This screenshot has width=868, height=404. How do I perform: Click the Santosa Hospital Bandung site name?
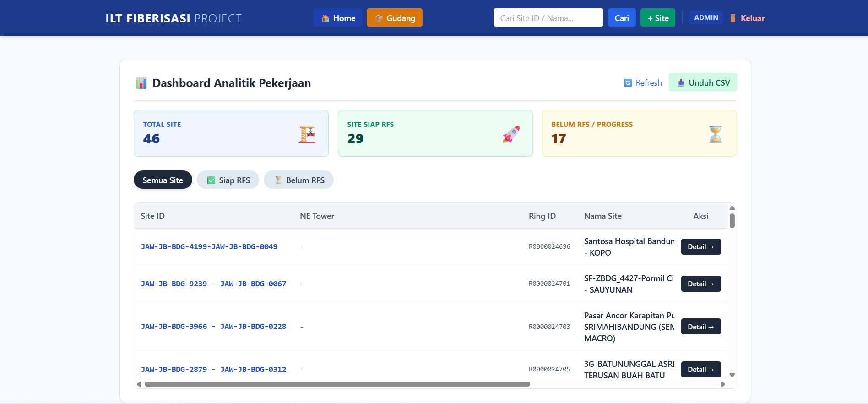pos(629,247)
